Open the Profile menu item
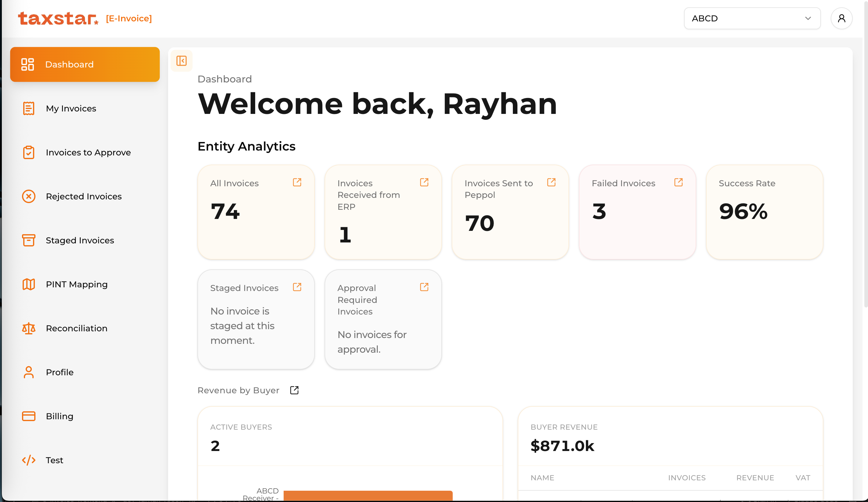868x502 pixels. [85, 372]
